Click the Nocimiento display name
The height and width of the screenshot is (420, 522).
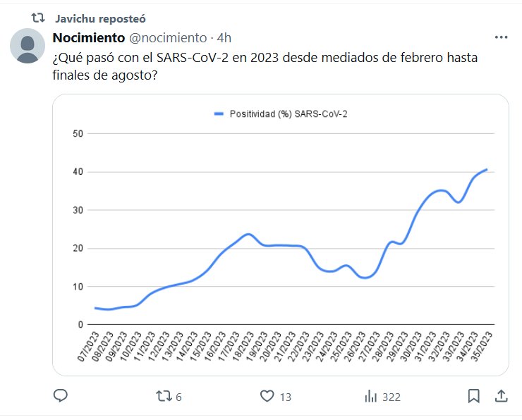(x=88, y=37)
